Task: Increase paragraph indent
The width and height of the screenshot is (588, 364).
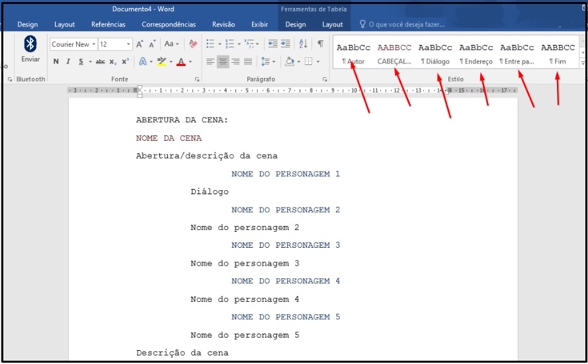Action: click(x=285, y=44)
